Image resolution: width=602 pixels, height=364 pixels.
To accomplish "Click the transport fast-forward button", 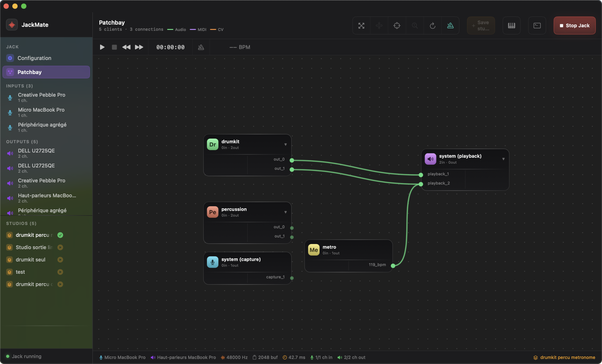I will point(139,47).
